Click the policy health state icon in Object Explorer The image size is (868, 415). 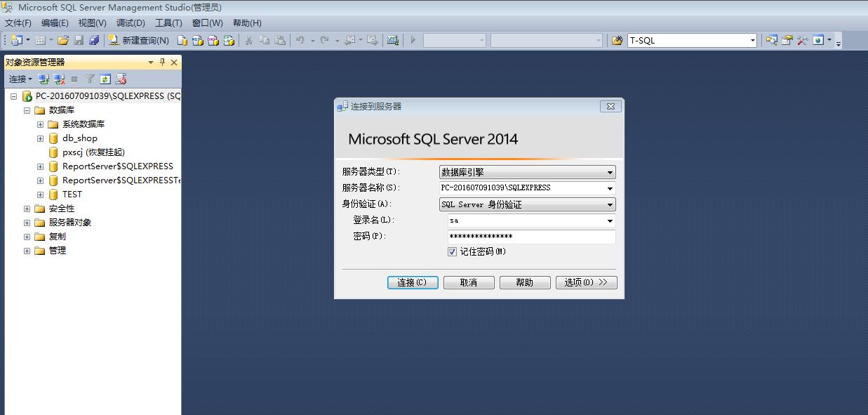121,79
